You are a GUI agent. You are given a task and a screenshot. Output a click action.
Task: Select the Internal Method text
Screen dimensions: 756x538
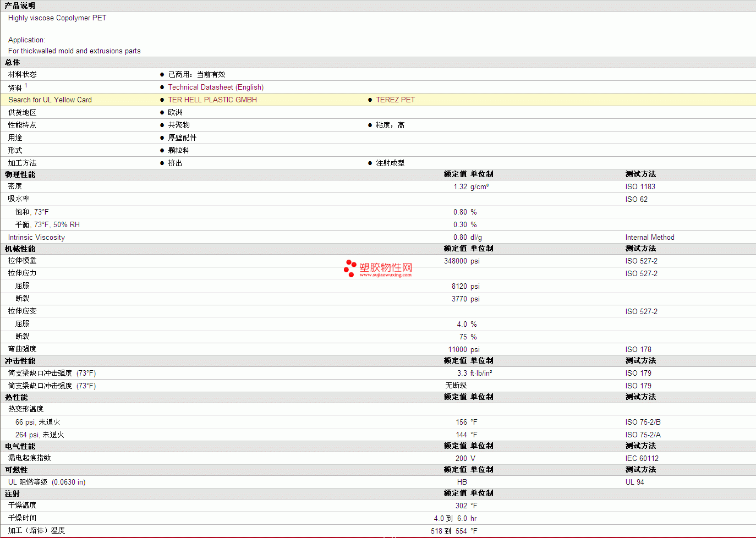click(649, 238)
